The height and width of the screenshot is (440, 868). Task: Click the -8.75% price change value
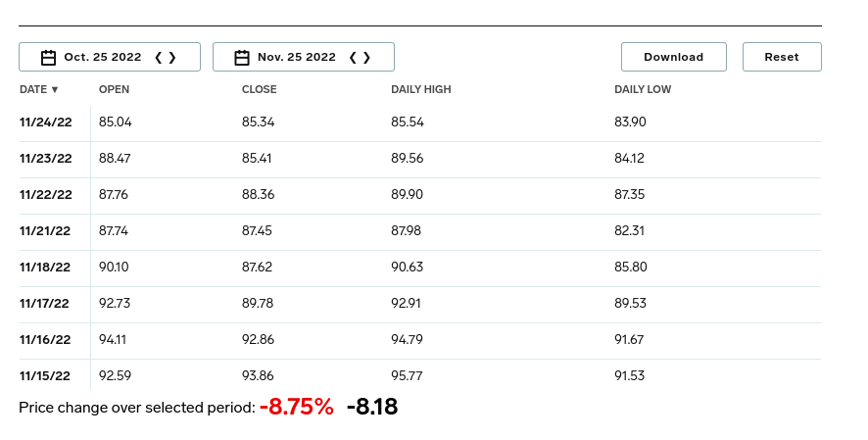(x=297, y=407)
